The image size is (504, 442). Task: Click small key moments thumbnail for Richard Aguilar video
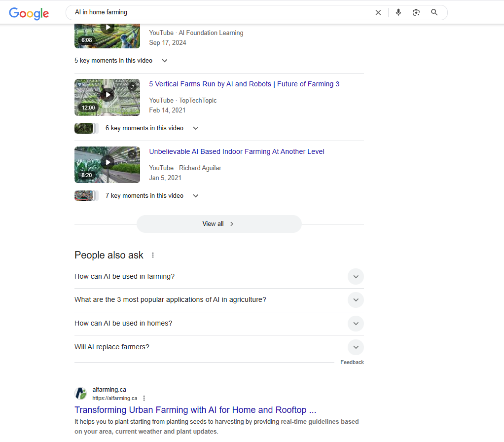pyautogui.click(x=86, y=196)
